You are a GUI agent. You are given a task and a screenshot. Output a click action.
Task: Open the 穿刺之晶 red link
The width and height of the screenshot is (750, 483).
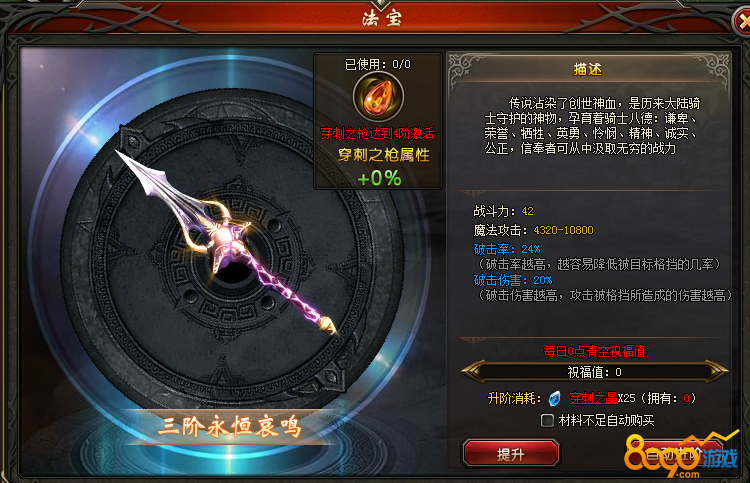pyautogui.click(x=593, y=398)
